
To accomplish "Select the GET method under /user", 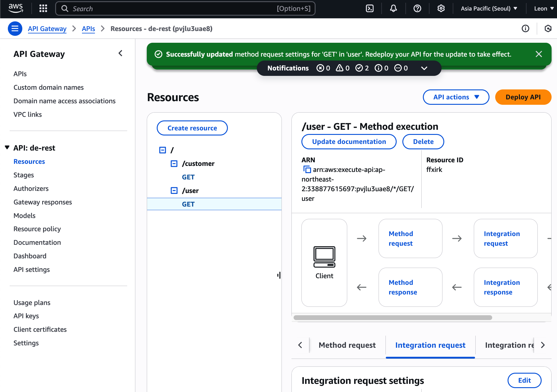I will [188, 204].
